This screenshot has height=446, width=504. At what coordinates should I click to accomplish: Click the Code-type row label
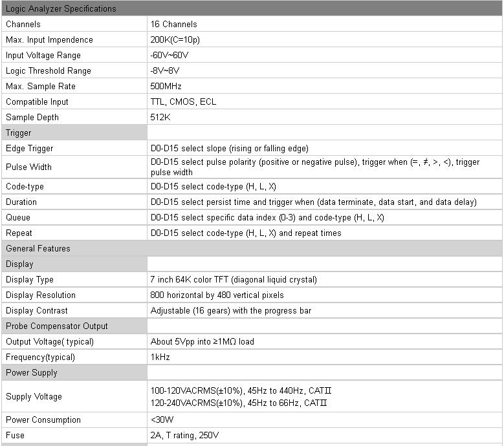(25, 187)
